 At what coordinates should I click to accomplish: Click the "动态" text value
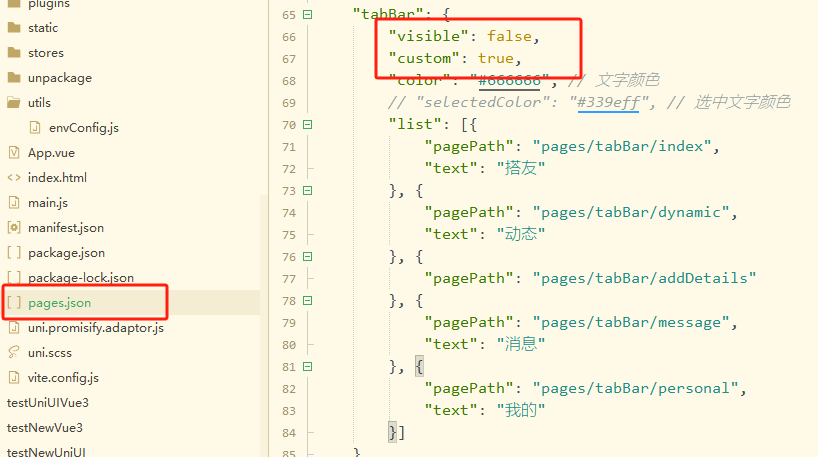click(x=521, y=234)
